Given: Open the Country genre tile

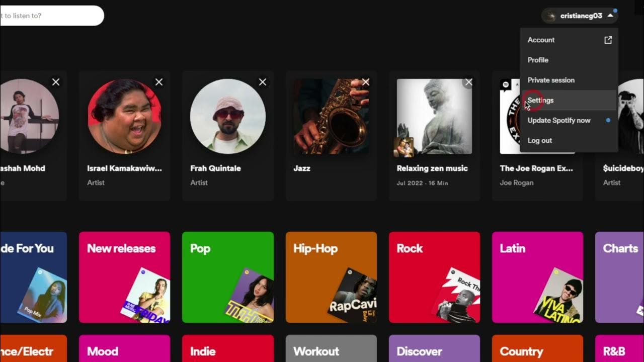Looking at the screenshot, I should coord(537,348).
